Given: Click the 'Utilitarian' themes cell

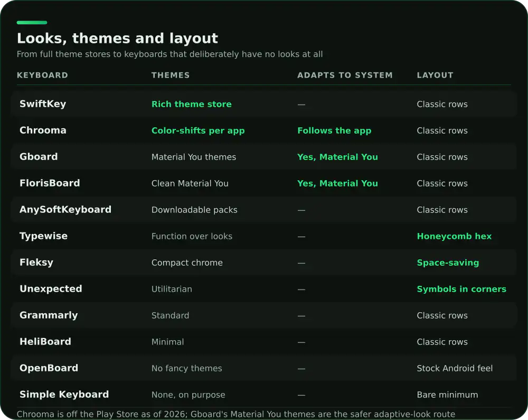Looking at the screenshot, I should coord(172,289).
